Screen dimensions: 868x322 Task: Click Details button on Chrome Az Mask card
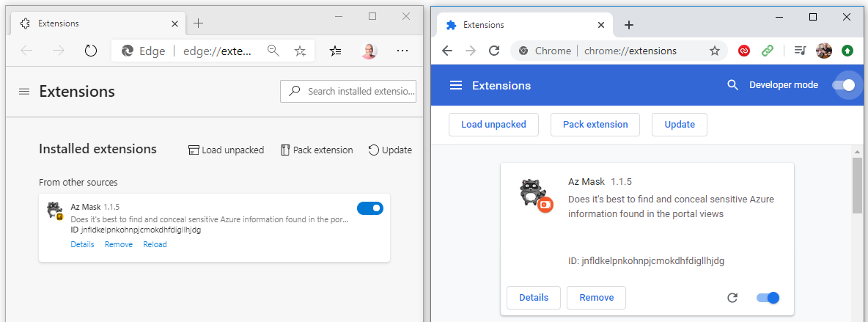coord(534,298)
